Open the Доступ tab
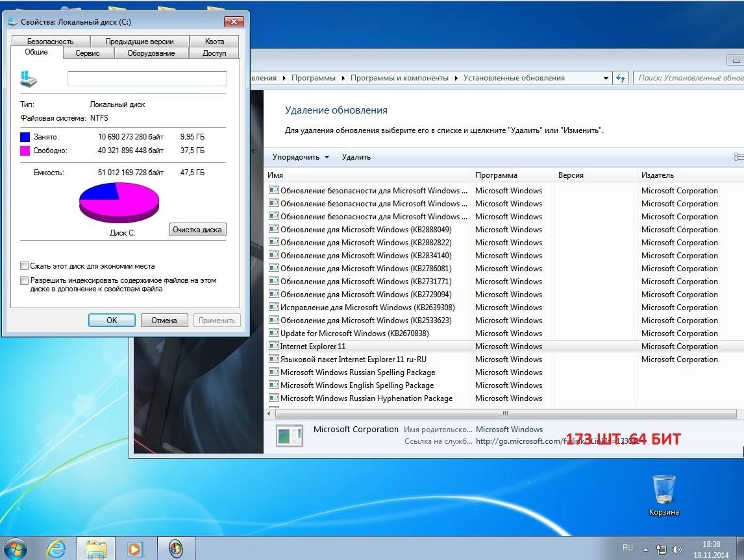Viewport: 744px width, 560px height. [214, 53]
